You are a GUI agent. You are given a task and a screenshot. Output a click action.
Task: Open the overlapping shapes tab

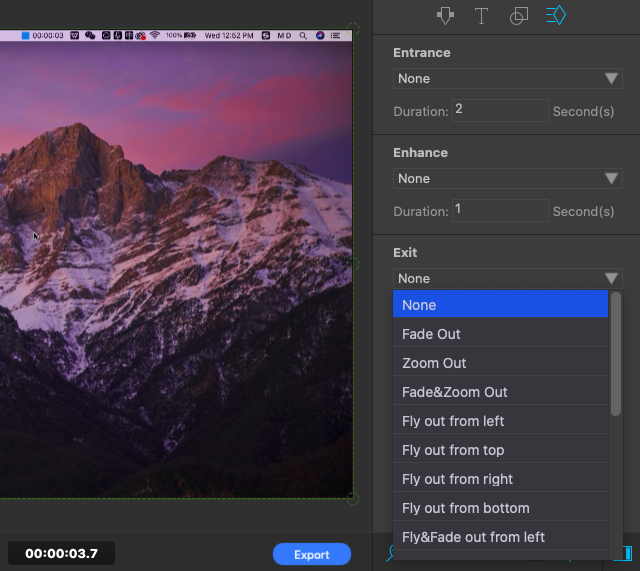point(518,15)
